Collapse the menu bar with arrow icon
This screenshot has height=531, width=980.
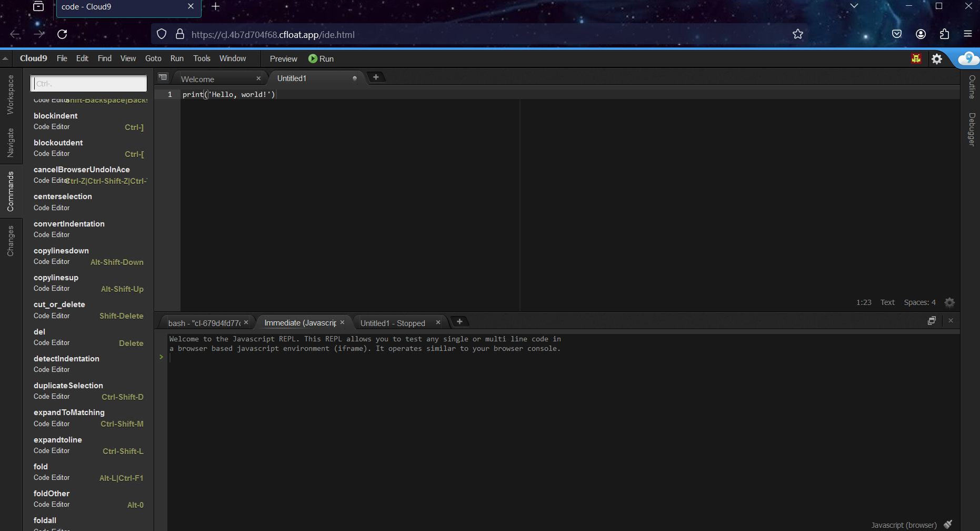[x=5, y=58]
